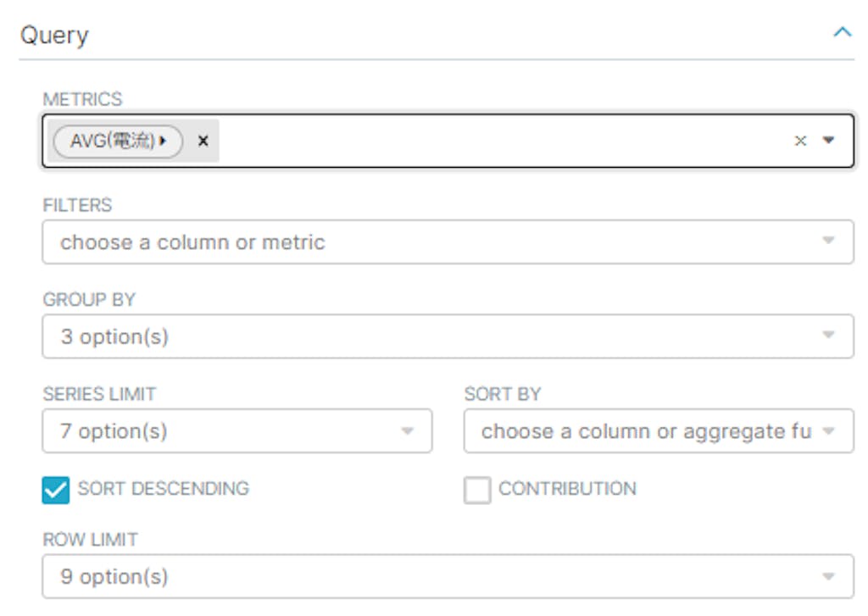Click the Group By dropdown caret
868x616 pixels.
[829, 336]
